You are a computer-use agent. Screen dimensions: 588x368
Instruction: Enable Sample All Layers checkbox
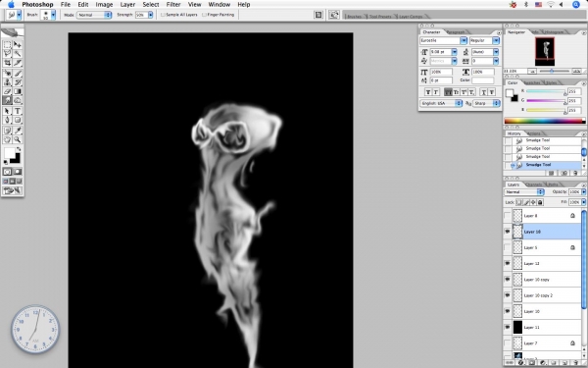tap(163, 15)
